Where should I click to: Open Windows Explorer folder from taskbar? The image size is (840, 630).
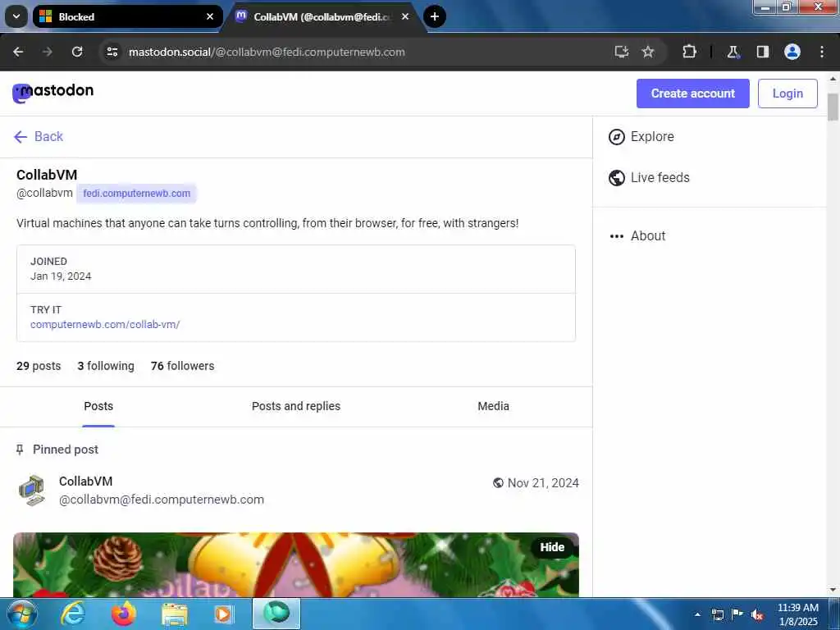(175, 614)
